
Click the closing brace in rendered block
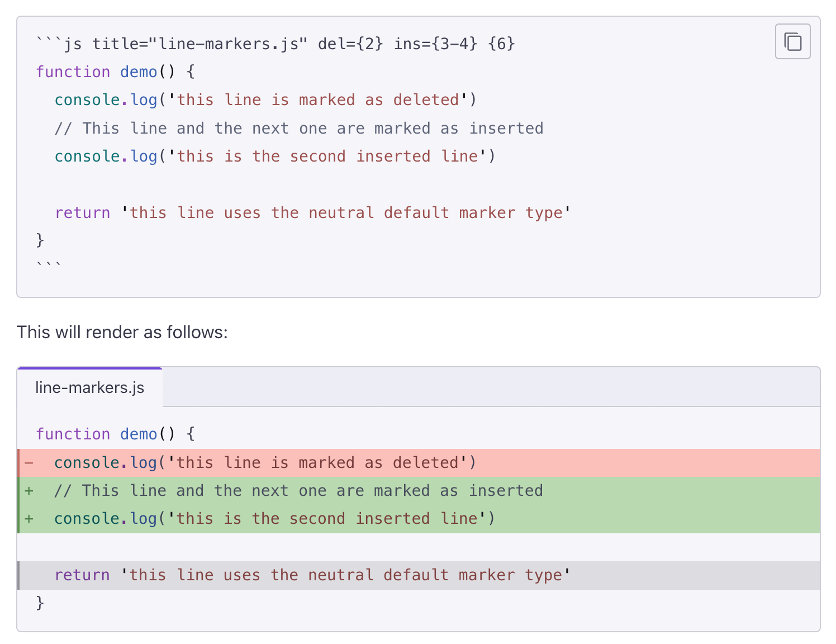tap(40, 603)
